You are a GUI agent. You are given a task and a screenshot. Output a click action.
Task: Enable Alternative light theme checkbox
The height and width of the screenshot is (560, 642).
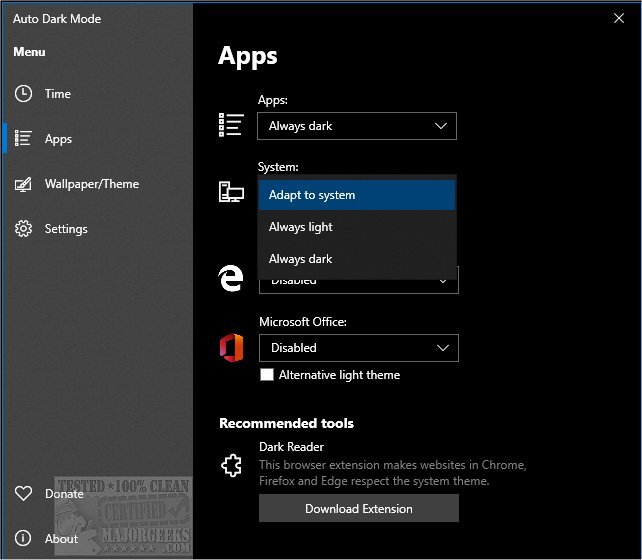pos(267,375)
